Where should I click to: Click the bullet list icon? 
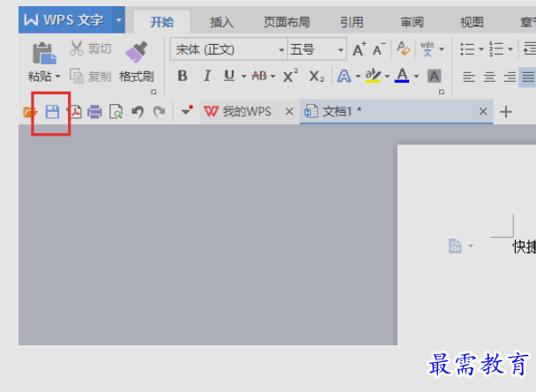[467, 49]
